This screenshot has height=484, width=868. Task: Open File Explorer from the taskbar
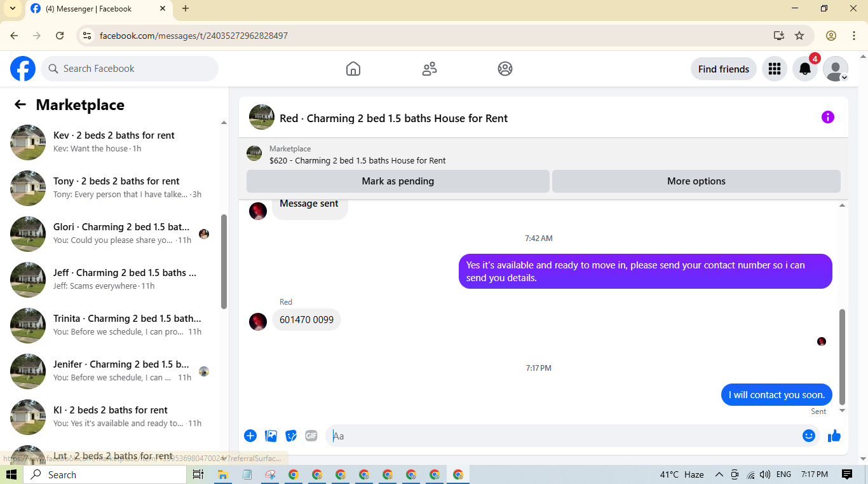[x=223, y=474]
